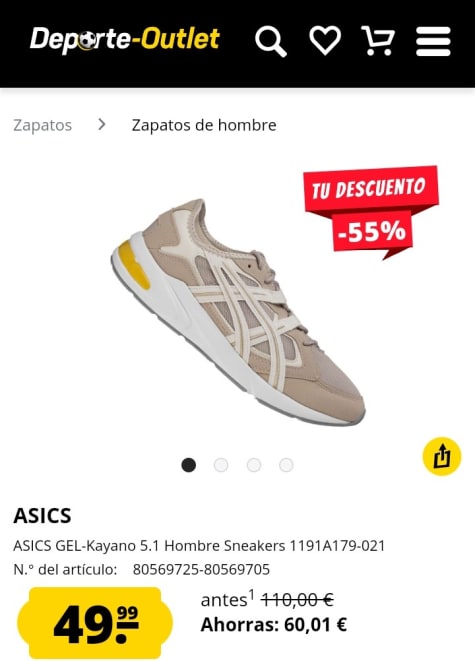475x661 pixels.
Task: Go to Deporte-Outlet home logo
Action: point(125,40)
